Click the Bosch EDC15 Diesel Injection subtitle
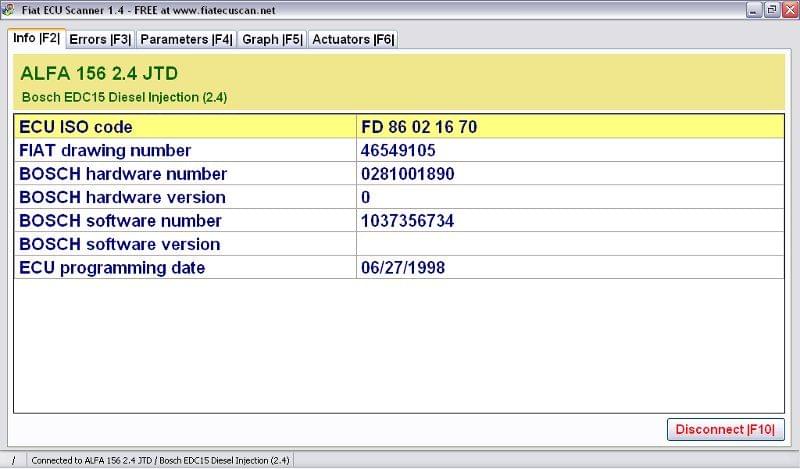 click(x=124, y=97)
